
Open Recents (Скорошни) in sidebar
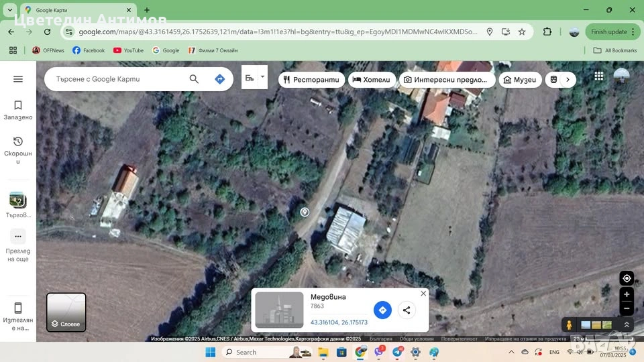tap(18, 149)
